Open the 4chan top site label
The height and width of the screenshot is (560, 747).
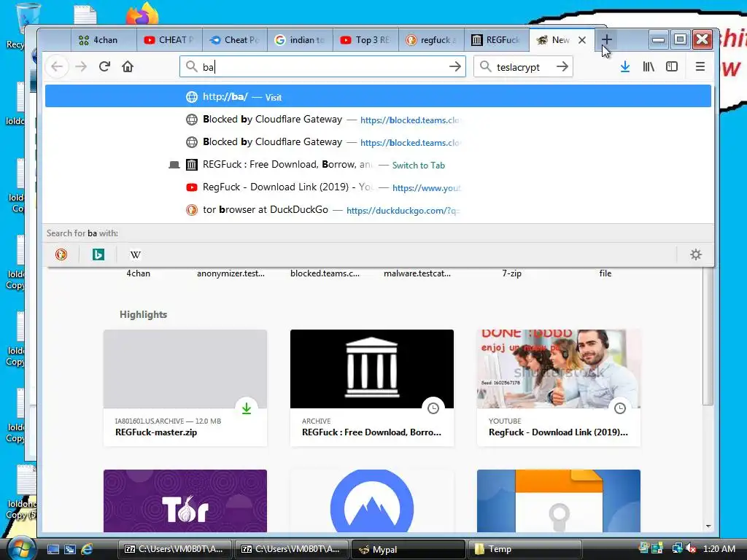138,273
